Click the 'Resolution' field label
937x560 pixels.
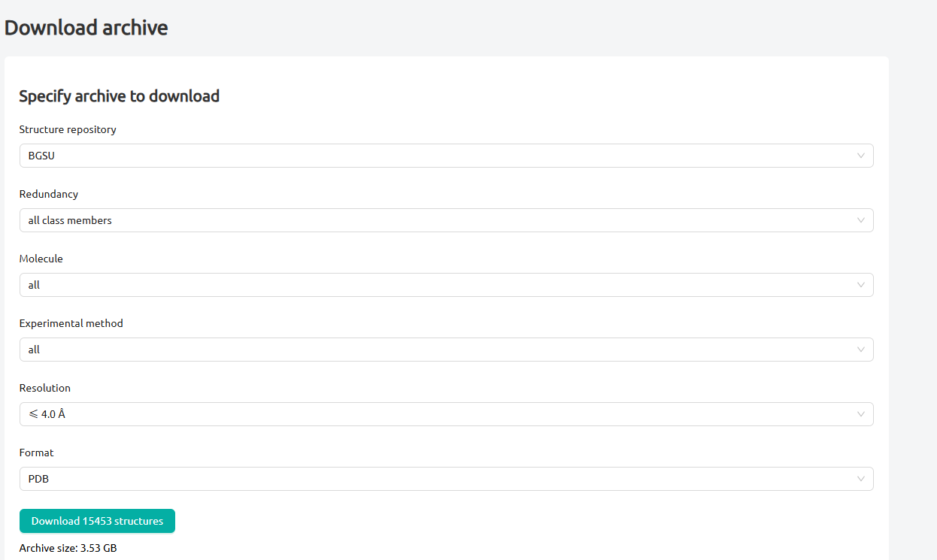[x=45, y=388]
